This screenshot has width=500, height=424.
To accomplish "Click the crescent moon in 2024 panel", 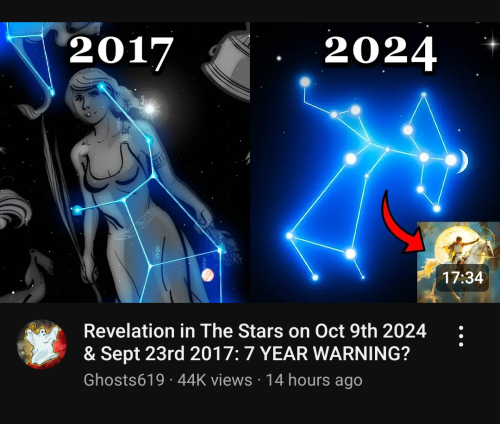I will click(464, 161).
